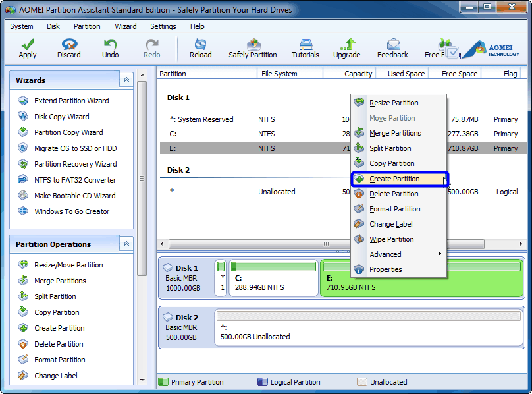Open the Wizard menu
The width and height of the screenshot is (532, 394).
click(x=126, y=26)
